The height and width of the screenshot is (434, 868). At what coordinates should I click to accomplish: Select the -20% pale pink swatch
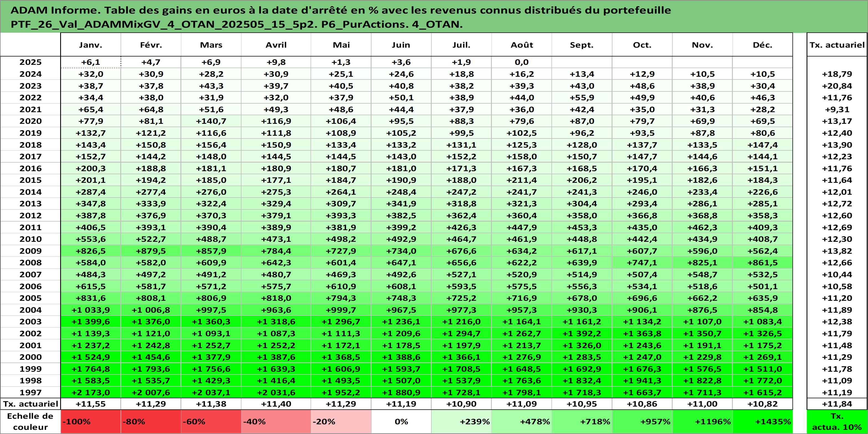click(x=341, y=422)
